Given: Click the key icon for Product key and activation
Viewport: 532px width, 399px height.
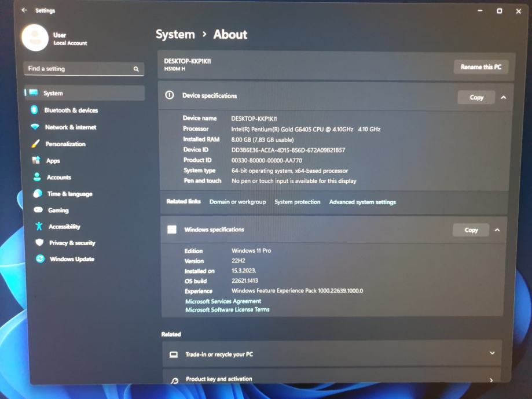Looking at the screenshot, I should (175, 380).
